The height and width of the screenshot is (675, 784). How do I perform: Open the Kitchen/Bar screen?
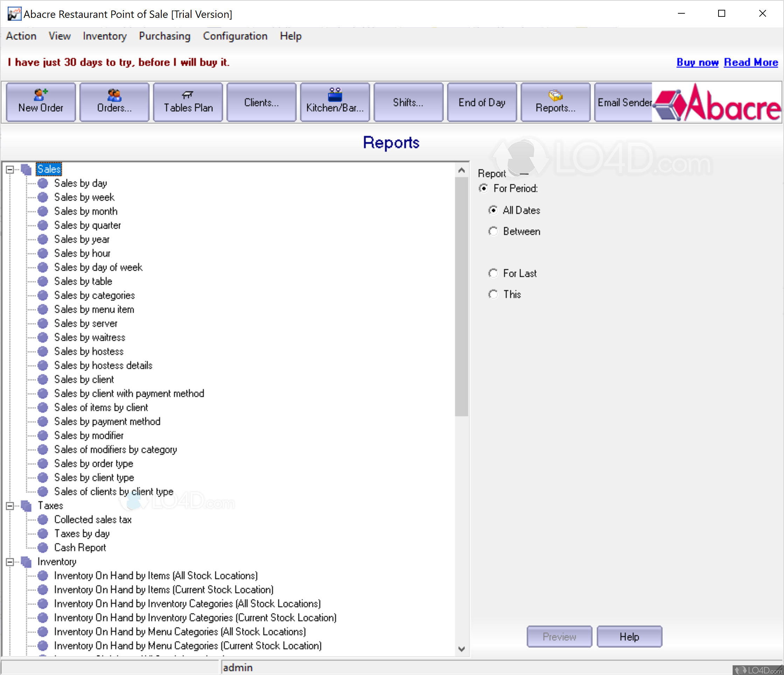click(334, 102)
